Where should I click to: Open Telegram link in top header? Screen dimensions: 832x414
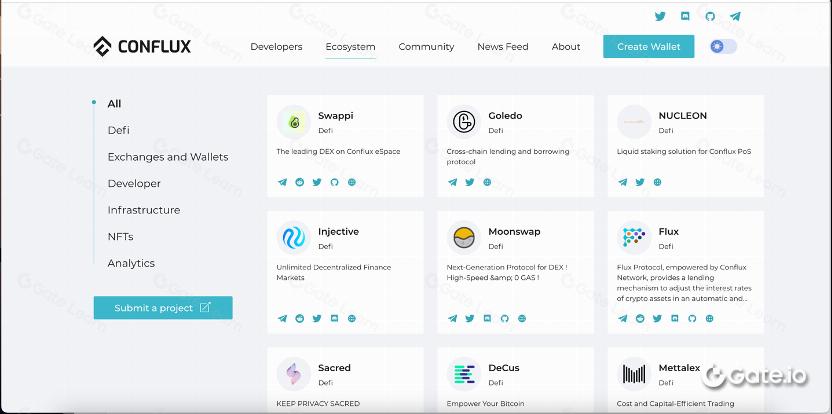pos(735,16)
